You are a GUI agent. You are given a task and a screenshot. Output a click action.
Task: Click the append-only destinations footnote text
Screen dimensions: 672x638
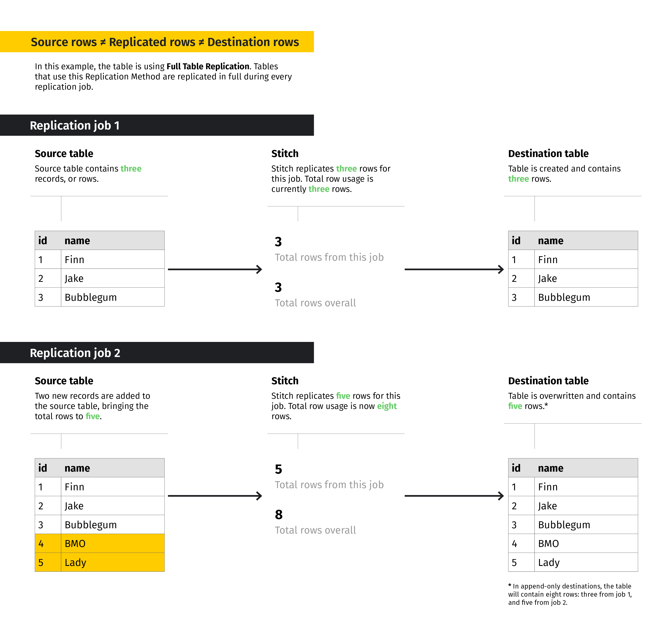[570, 594]
